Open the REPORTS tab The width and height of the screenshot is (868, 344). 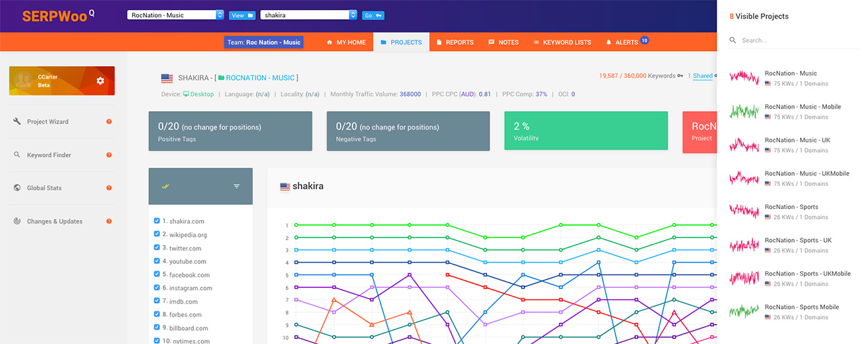click(x=454, y=42)
